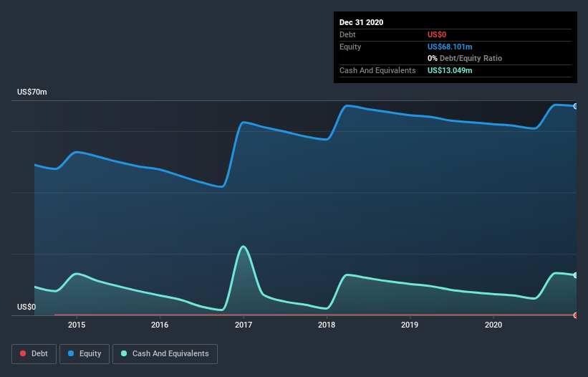Click the Debt label in tooltip
The width and height of the screenshot is (588, 377).
(x=347, y=34)
